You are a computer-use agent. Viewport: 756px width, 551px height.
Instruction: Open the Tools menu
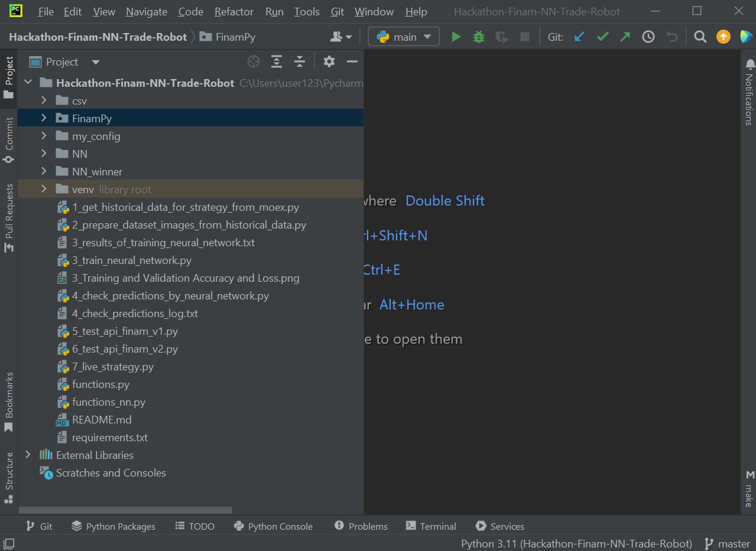point(307,12)
